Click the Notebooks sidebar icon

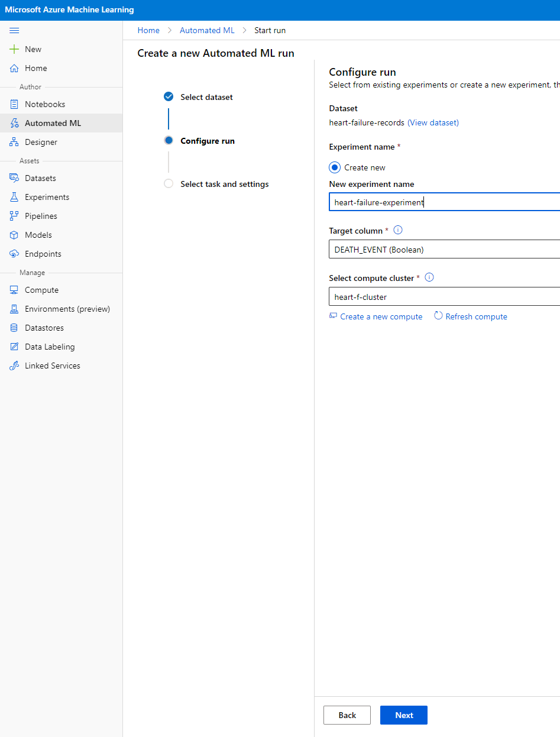[14, 104]
